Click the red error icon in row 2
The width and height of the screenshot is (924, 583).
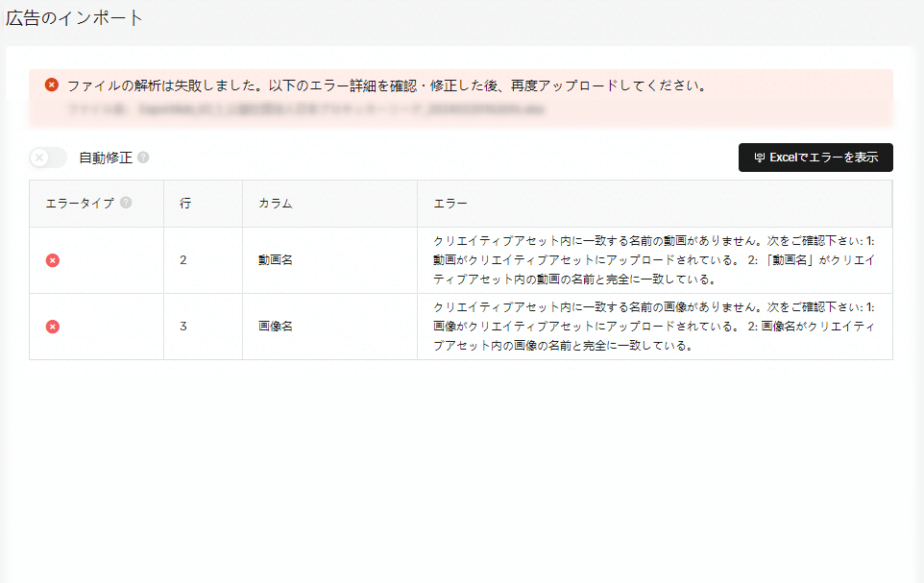(53, 260)
